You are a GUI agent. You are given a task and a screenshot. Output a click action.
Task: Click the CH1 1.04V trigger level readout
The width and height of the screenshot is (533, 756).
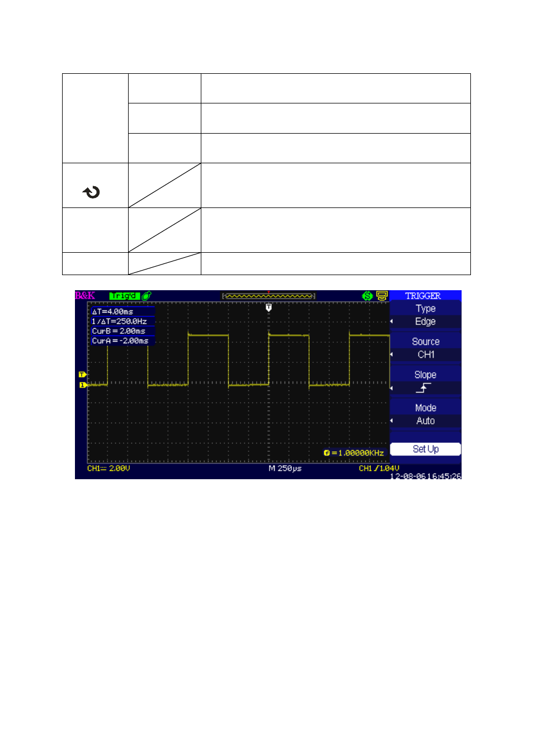click(x=379, y=469)
